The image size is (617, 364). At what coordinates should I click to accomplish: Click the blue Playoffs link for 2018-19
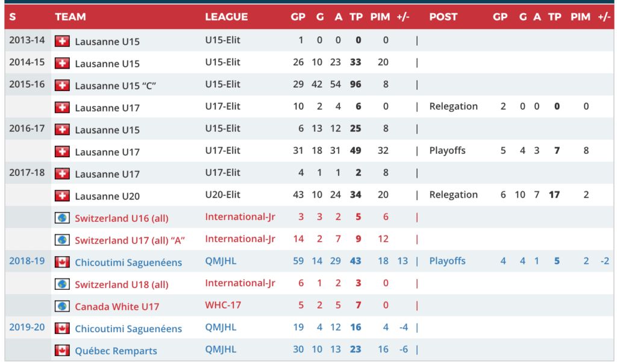(447, 261)
